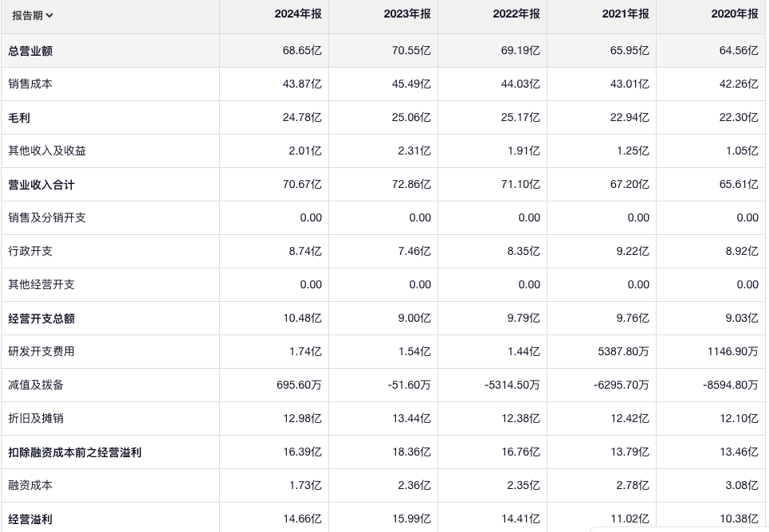
Task: Open the 报告期 dropdown
Action: tap(32, 15)
